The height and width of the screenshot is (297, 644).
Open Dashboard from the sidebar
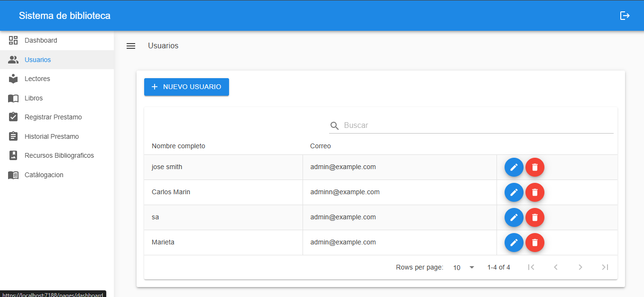tap(41, 40)
